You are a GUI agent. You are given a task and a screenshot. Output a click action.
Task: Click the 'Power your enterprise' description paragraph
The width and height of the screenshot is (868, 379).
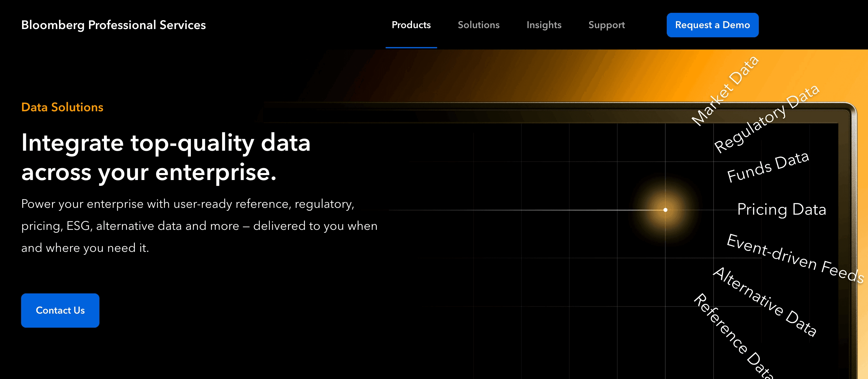click(199, 226)
